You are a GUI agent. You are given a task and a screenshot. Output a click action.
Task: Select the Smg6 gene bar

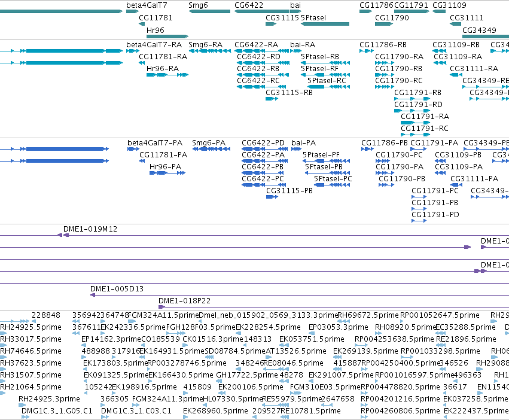tap(209, 11)
